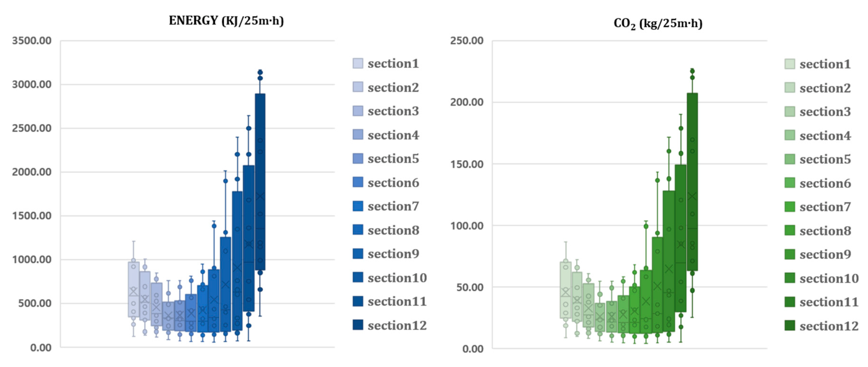
Task: Pick the green section4 legend swatch
Action: click(789, 135)
